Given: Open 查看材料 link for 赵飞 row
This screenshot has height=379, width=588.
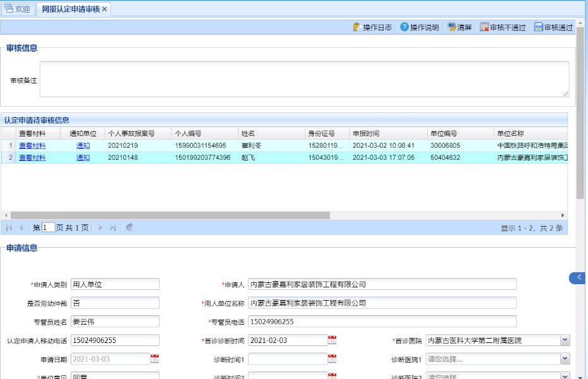Looking at the screenshot, I should [32, 157].
